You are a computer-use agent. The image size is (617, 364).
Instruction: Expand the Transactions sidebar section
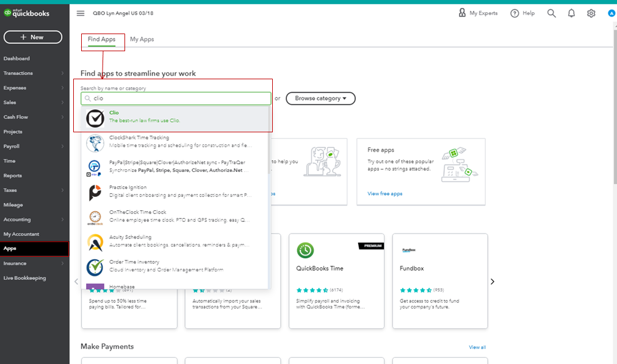click(24, 73)
